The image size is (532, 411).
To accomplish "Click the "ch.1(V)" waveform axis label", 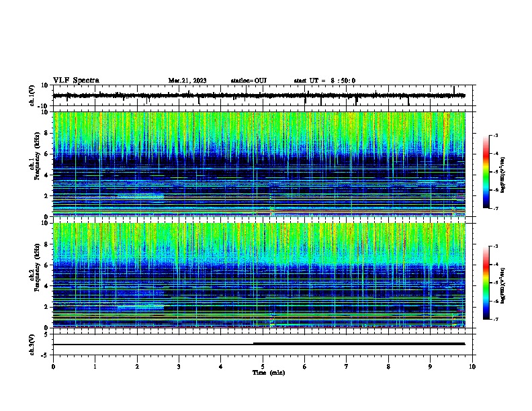I will coord(32,95).
